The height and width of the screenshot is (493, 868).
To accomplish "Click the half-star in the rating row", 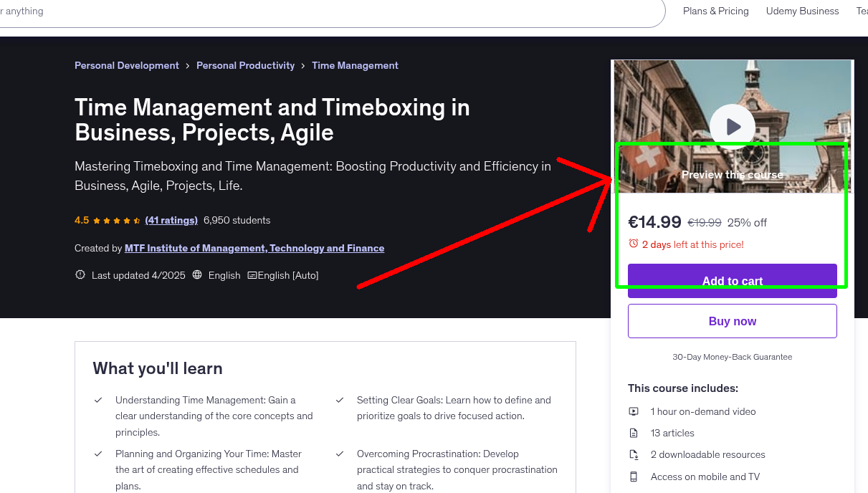I will tap(135, 220).
